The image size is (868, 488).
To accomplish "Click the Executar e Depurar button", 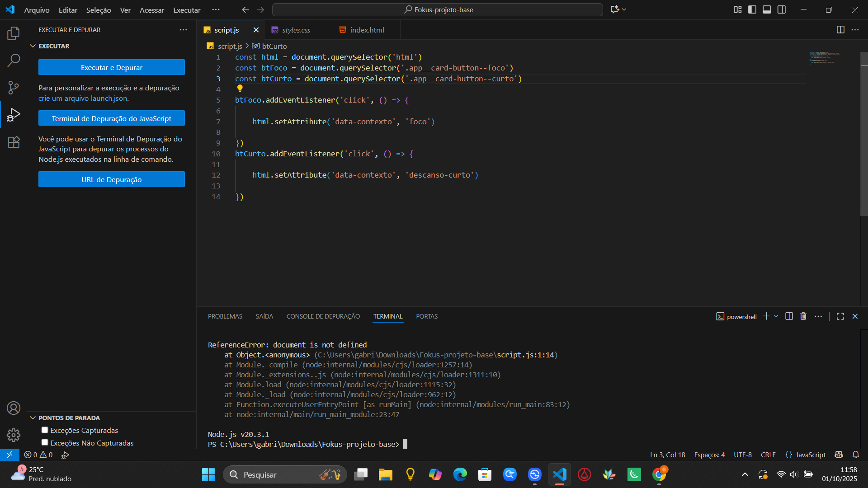I will (111, 67).
